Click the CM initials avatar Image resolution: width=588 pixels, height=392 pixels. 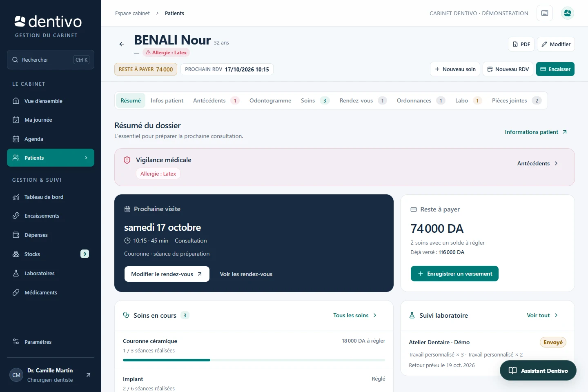[16, 375]
